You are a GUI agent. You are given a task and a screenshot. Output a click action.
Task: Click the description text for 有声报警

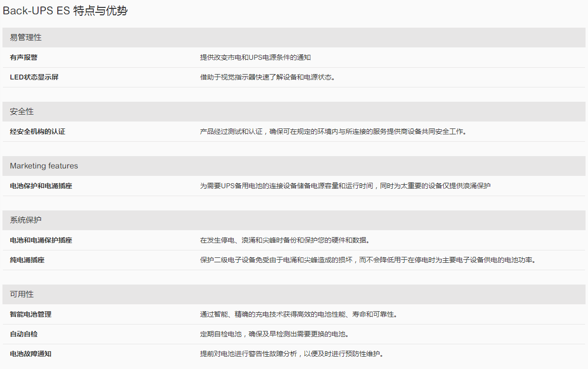(x=255, y=57)
